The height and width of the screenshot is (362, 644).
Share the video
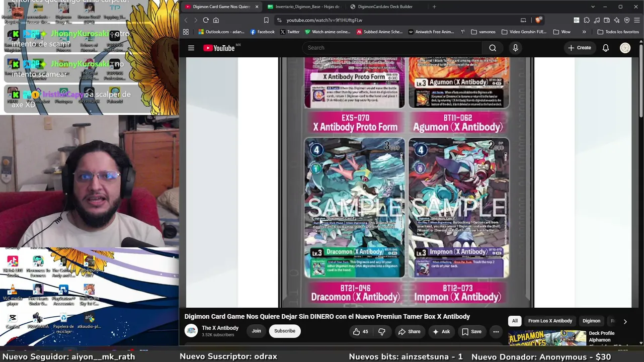point(409,331)
